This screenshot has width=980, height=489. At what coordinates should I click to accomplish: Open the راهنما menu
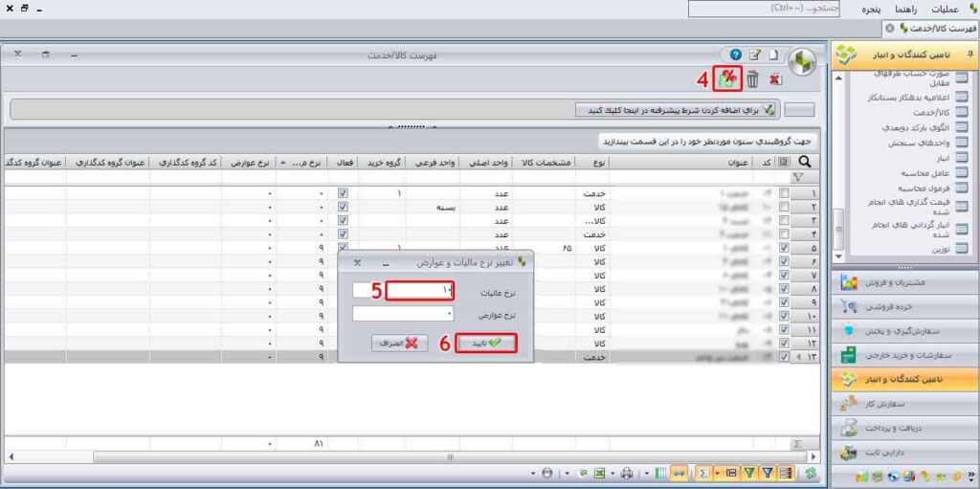click(x=905, y=10)
